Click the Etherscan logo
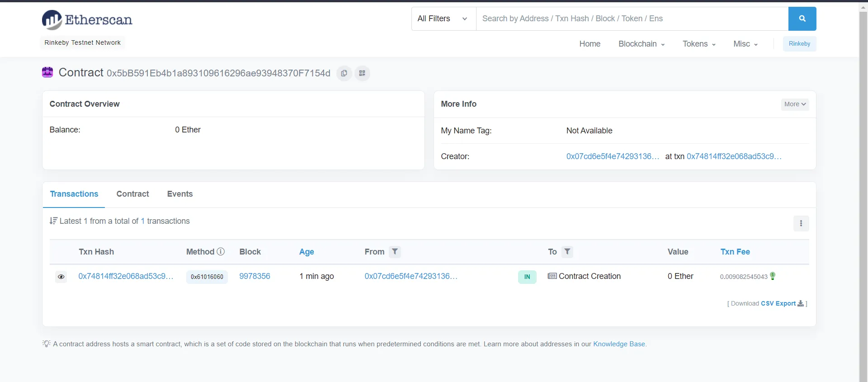 pyautogui.click(x=87, y=20)
